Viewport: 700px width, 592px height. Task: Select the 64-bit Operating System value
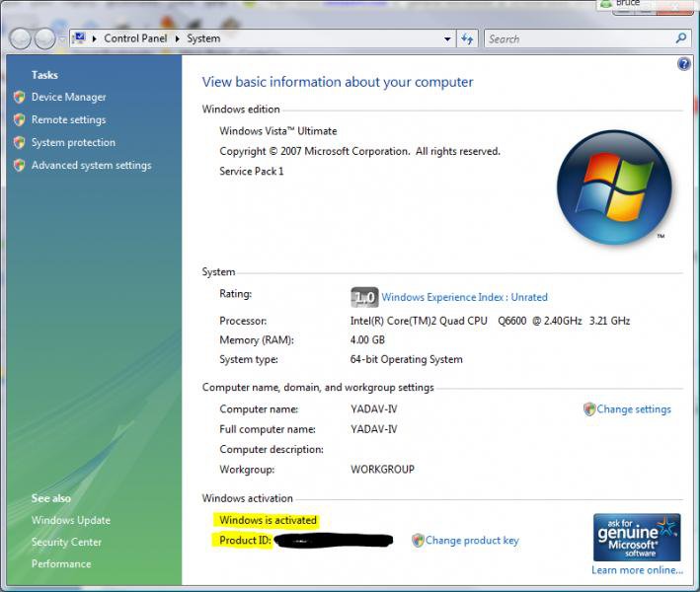click(x=406, y=359)
